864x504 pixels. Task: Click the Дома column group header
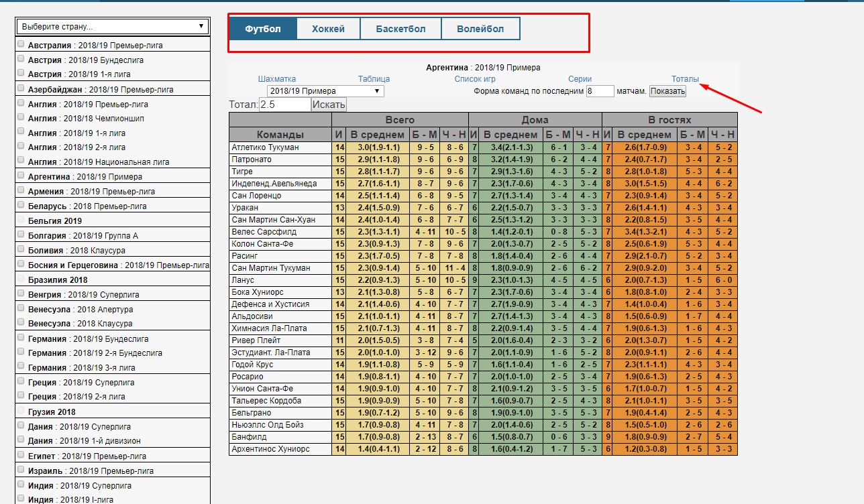pyautogui.click(x=535, y=120)
